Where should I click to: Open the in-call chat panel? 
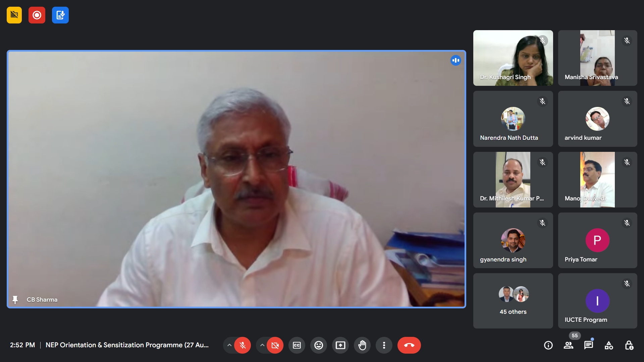[x=588, y=345]
